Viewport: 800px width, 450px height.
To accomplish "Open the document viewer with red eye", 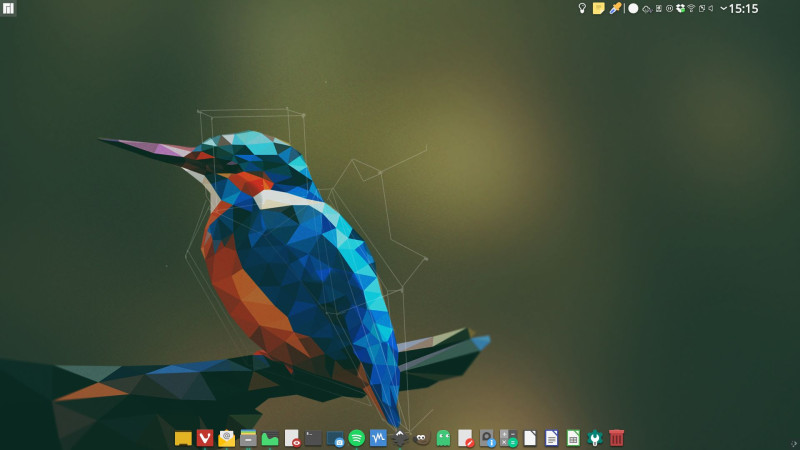I will coord(292,438).
